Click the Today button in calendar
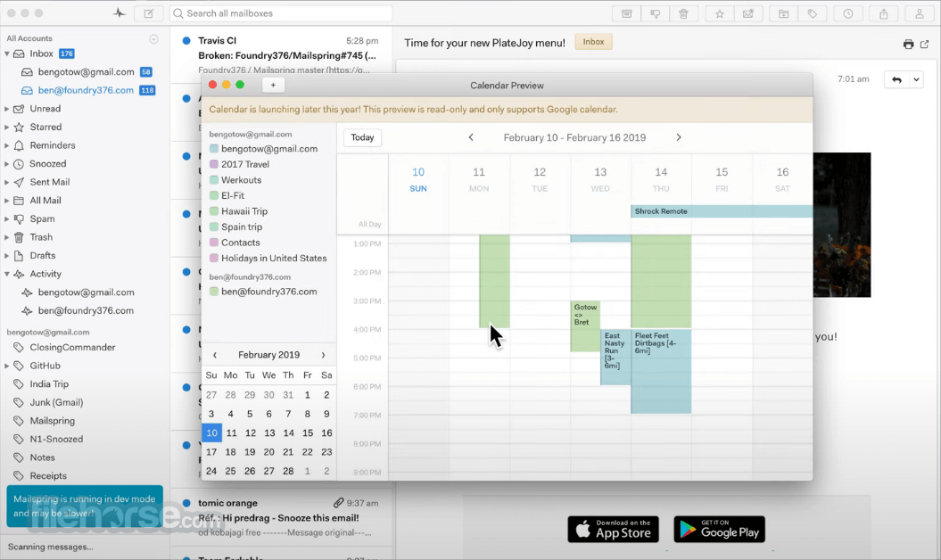Screen dimensions: 941x560 [x=362, y=137]
